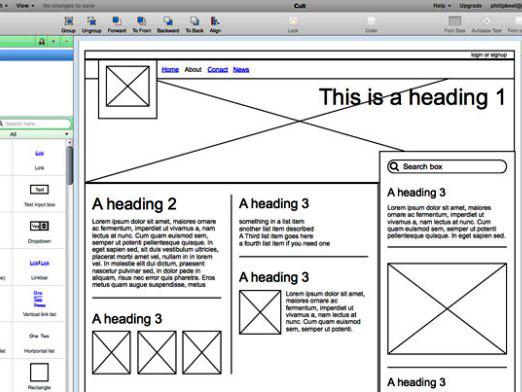Screen dimensions: 522x392
Task: Select the 'A heading 2' text
Action: pos(134,204)
